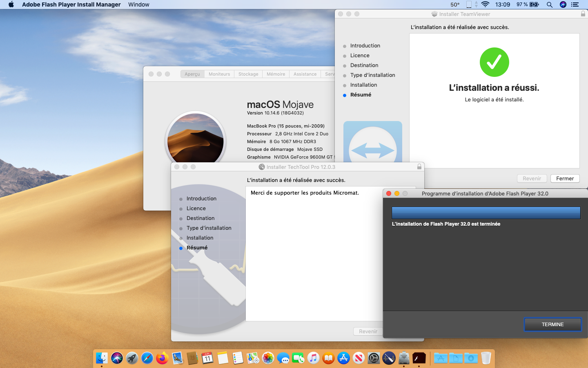This screenshot has width=588, height=368.
Task: Open iTunes music icon in dock
Action: coord(313,358)
